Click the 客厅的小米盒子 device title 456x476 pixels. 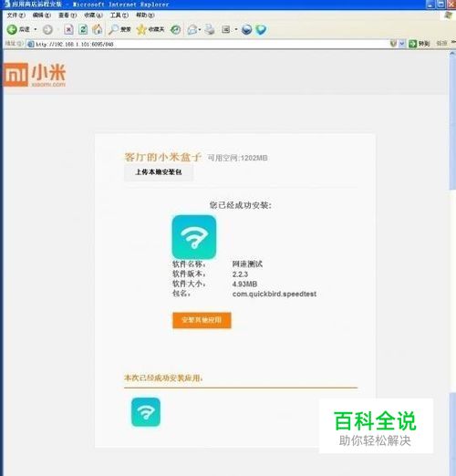pyautogui.click(x=162, y=157)
